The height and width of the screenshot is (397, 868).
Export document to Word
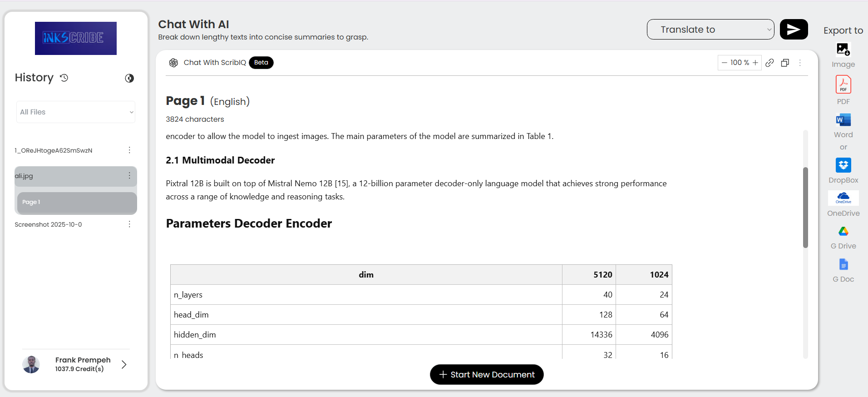click(843, 120)
